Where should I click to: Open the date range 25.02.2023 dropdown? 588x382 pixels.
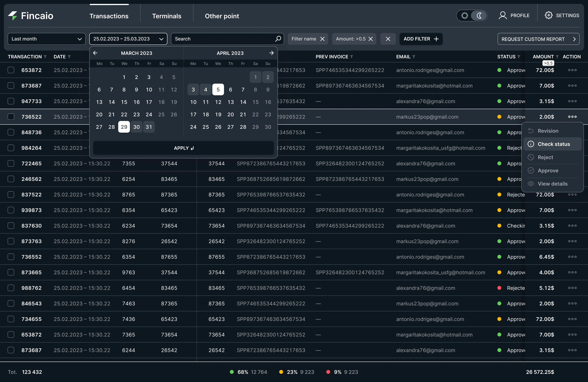point(128,39)
